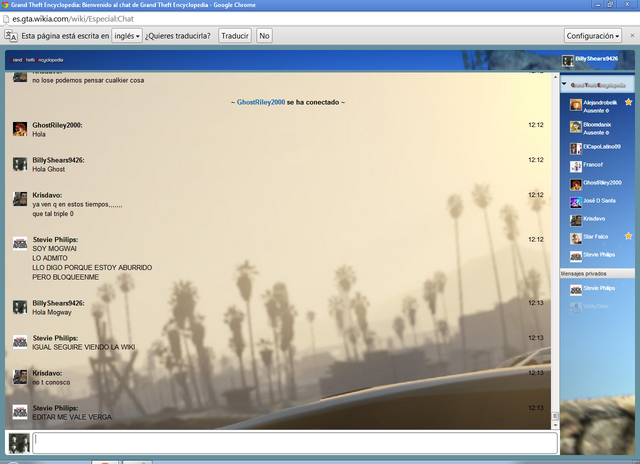640x464 pixels.
Task: Click the Mensajes privados header
Action: (597, 273)
